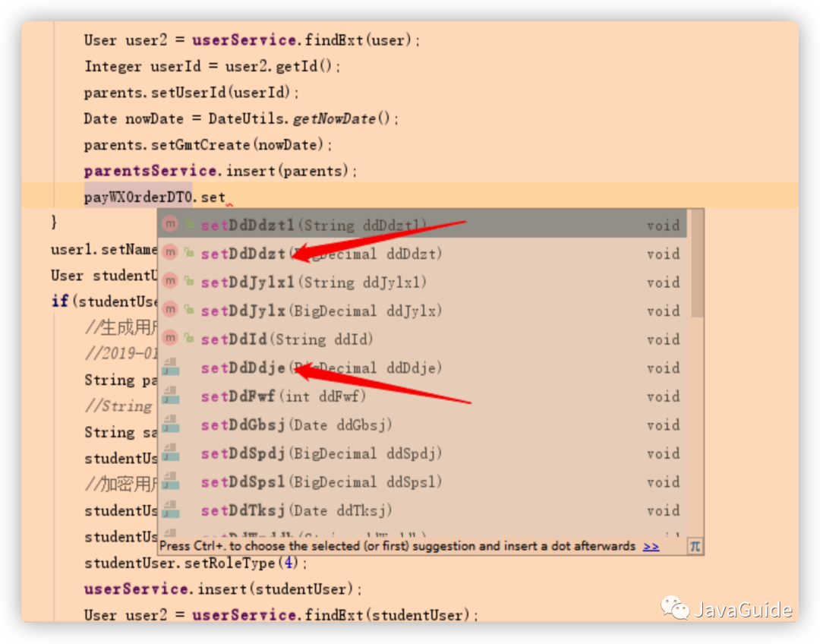Click the icon beside setDdTksj
This screenshot has width=820, height=644.
pos(171,510)
